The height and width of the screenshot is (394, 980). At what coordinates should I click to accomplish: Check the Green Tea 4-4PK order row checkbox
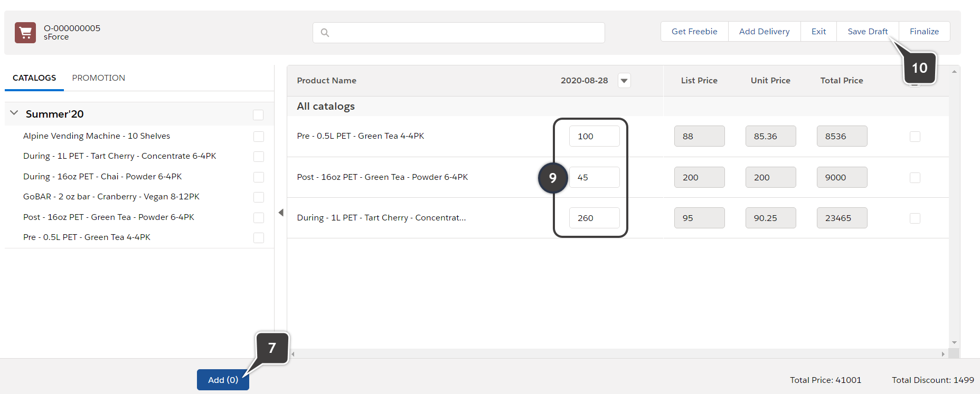point(915,137)
